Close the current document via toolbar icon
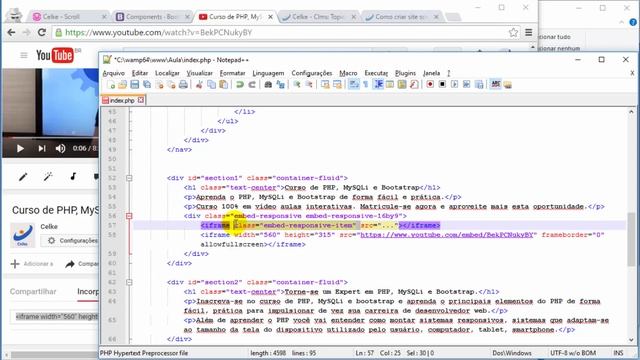The image size is (640, 360). pos(159,84)
